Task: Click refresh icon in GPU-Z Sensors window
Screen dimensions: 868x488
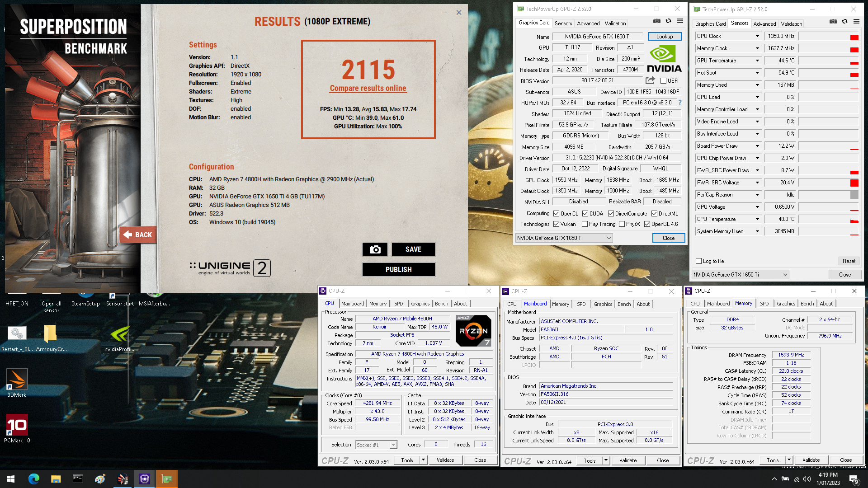Action: point(845,22)
